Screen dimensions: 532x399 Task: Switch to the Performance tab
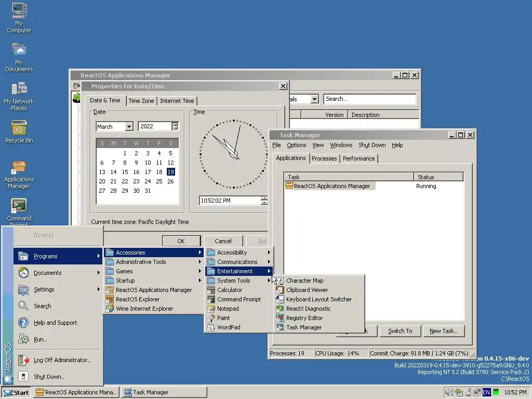[x=358, y=158]
